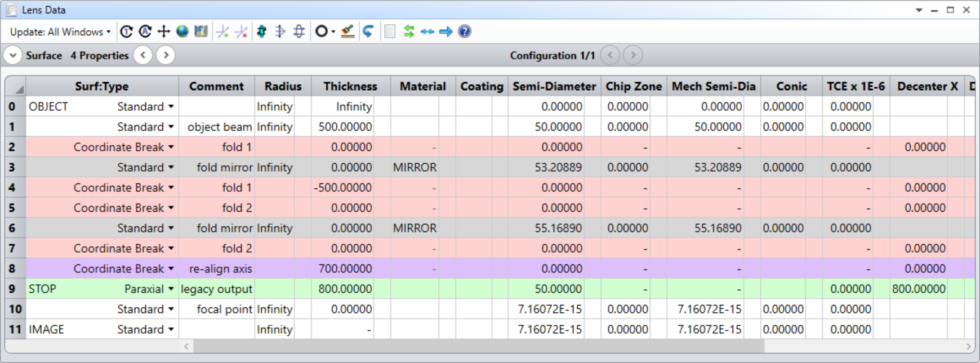Click the black circle aperture icon
Image resolution: width=980 pixels, height=363 pixels.
point(321,32)
